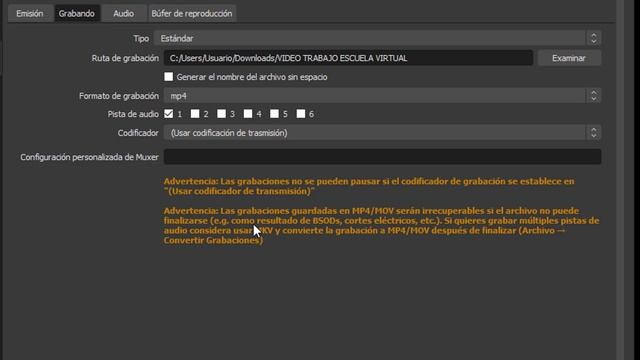
Task: Click the Ruta de grabación label
Action: pyautogui.click(x=125, y=58)
